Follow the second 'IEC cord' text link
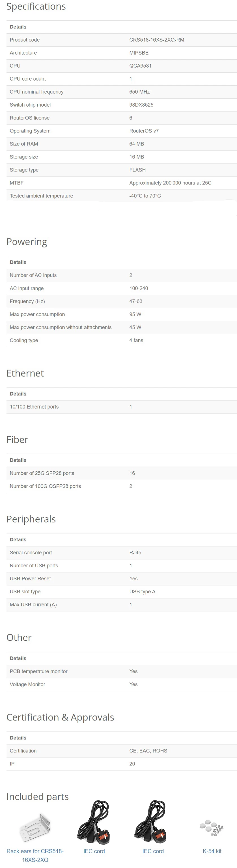This screenshot has height=868, width=237. pyautogui.click(x=153, y=851)
